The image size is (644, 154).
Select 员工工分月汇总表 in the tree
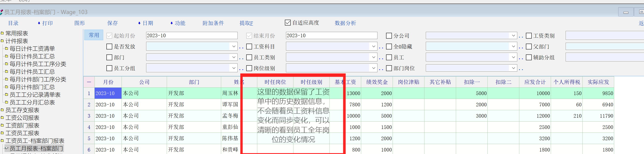pyautogui.click(x=32, y=102)
